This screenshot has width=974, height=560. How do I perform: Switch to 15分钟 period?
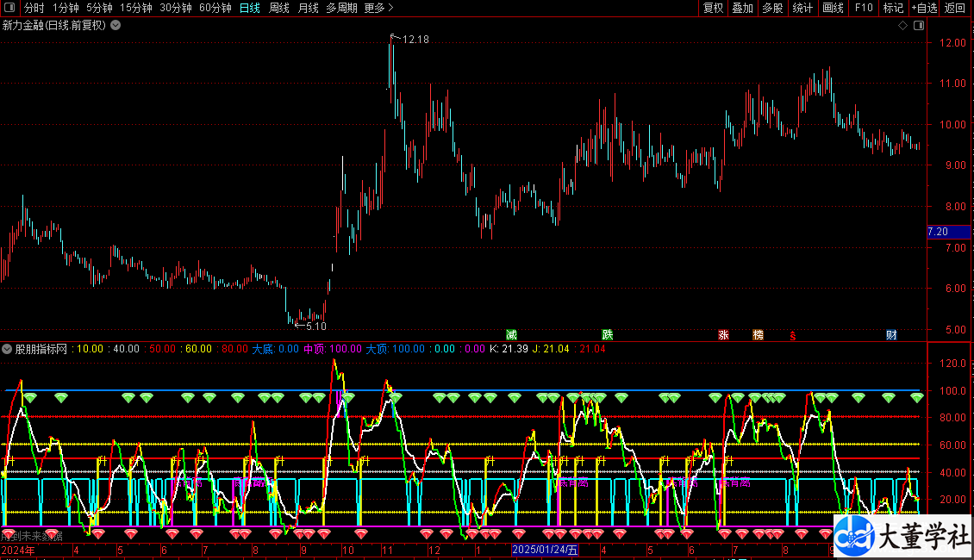135,8
